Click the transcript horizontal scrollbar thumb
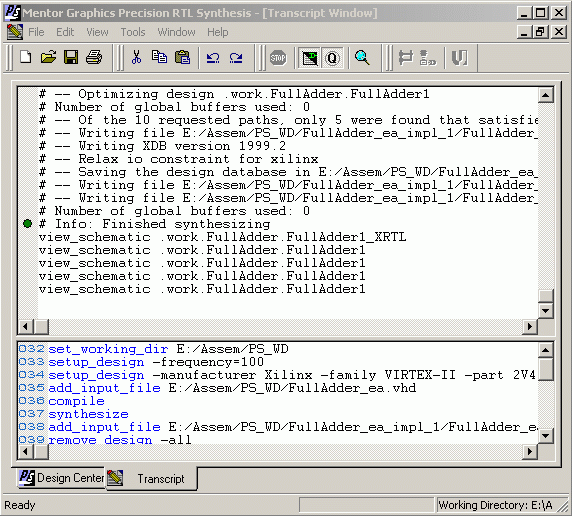This screenshot has width=572, height=516. pyautogui.click(x=41, y=326)
